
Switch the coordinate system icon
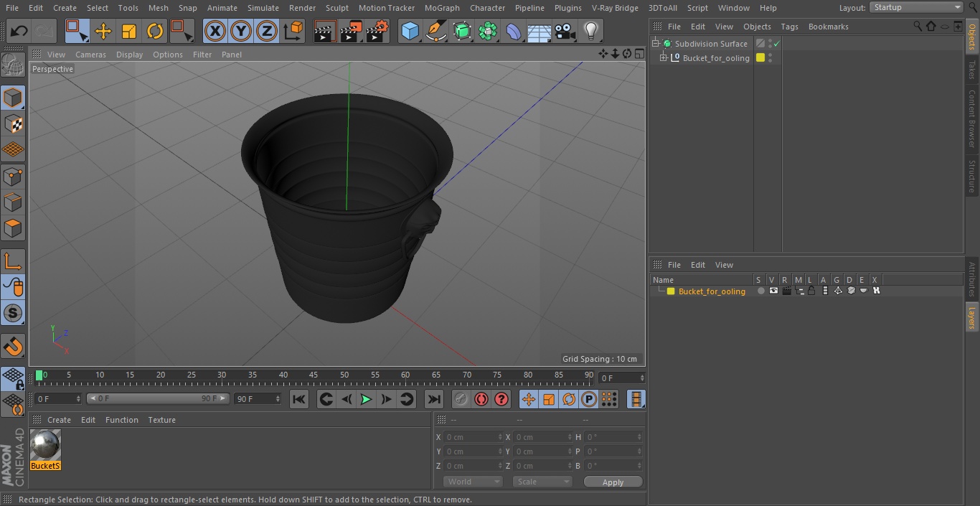tap(293, 32)
